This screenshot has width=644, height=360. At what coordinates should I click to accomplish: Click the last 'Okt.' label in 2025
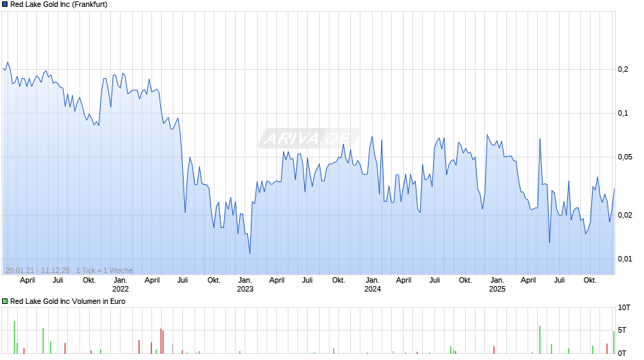tap(590, 281)
